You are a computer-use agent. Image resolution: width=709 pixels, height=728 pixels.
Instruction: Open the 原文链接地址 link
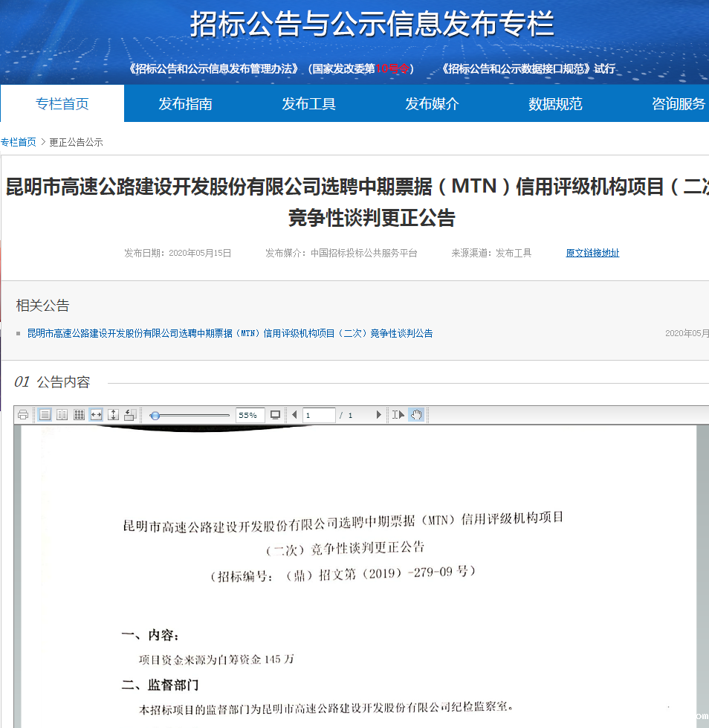[592, 253]
